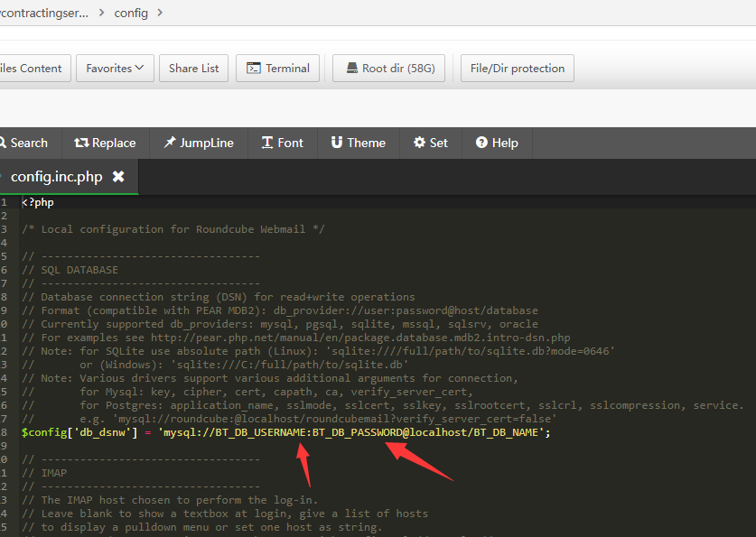Click the 'SQL DATABASE' comment line

70,270
